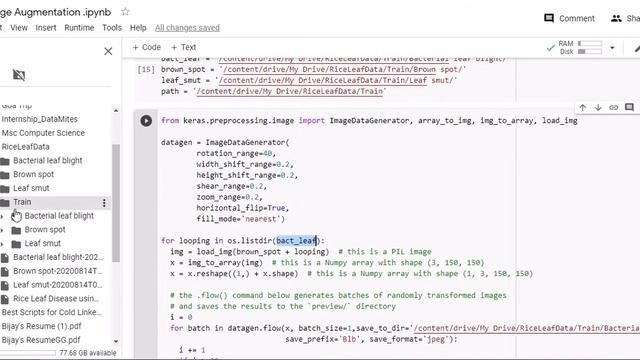This screenshot has width=640, height=360.
Task: Click the rotation_range=40 code line
Action: click(x=236, y=153)
